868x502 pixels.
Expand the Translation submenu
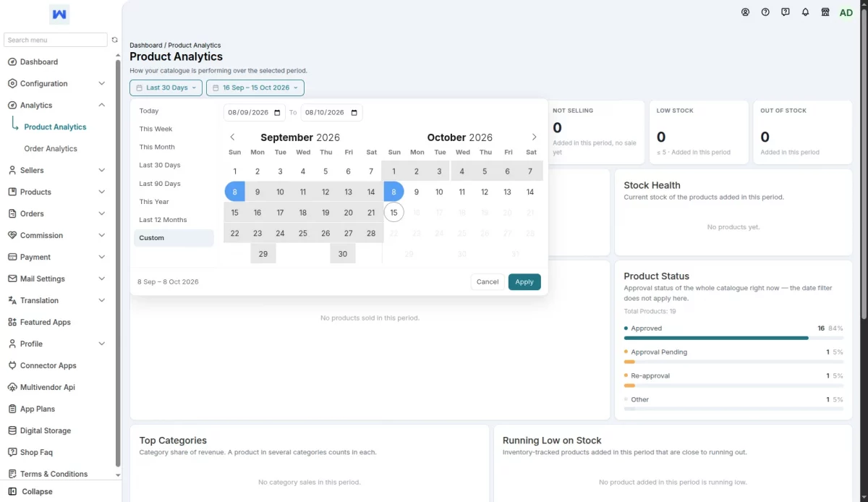point(101,301)
